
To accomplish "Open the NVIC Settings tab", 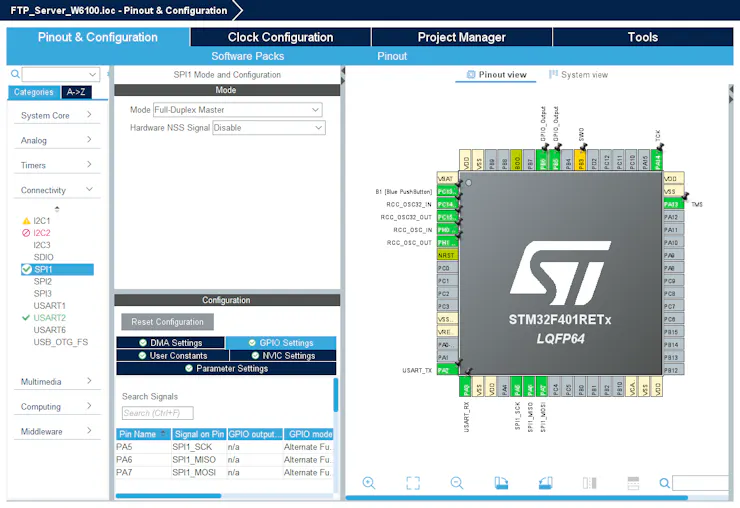I will pos(283,356).
